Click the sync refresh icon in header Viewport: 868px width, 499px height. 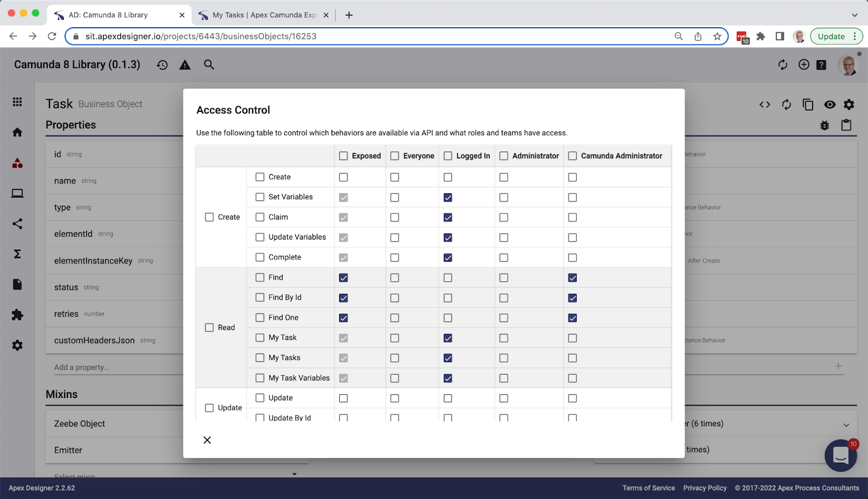[782, 65]
